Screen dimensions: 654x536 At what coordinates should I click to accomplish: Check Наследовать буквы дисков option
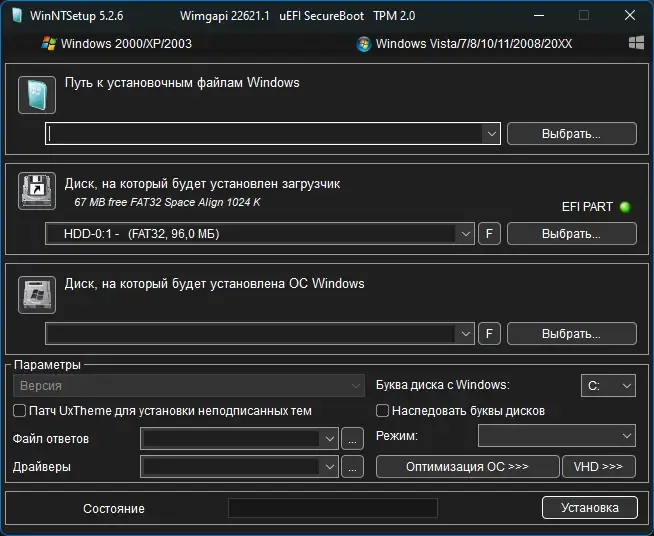(382, 410)
